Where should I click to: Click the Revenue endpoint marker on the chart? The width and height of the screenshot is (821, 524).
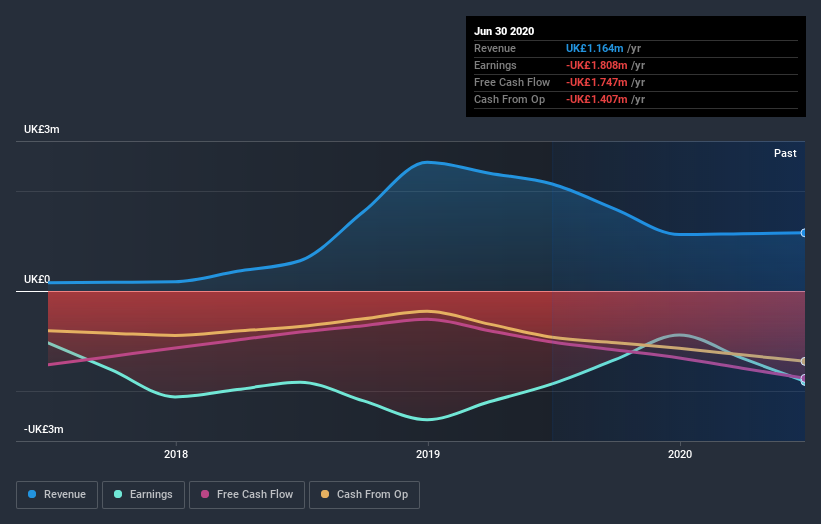[x=803, y=233]
